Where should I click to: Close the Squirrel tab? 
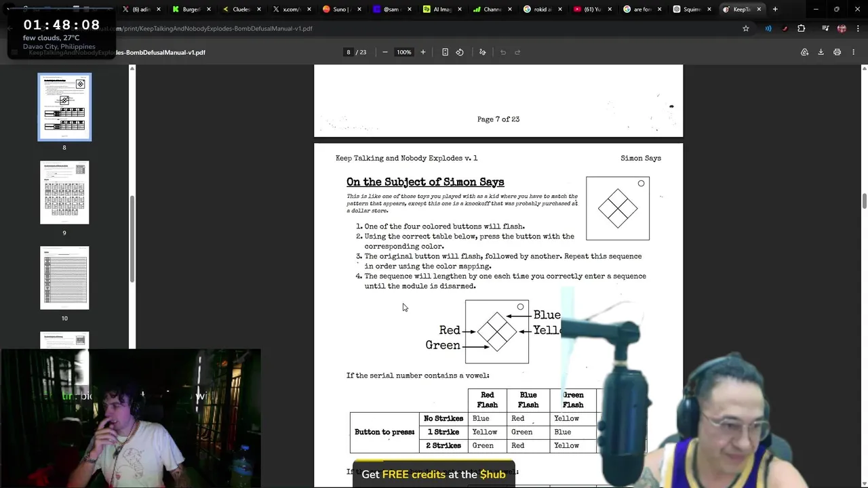709,9
